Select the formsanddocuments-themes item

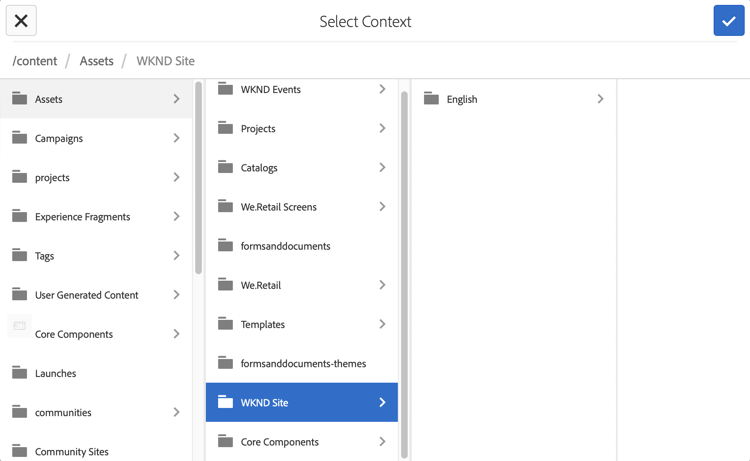click(x=303, y=363)
